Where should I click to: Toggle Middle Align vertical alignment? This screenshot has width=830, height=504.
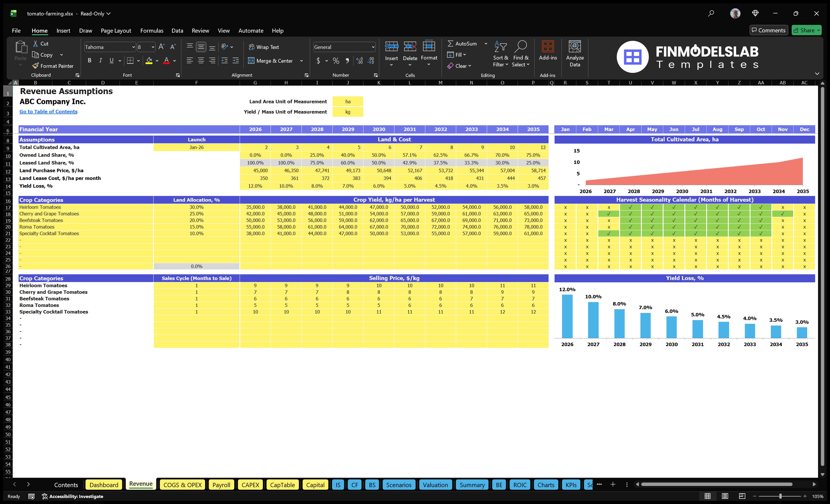click(x=201, y=47)
